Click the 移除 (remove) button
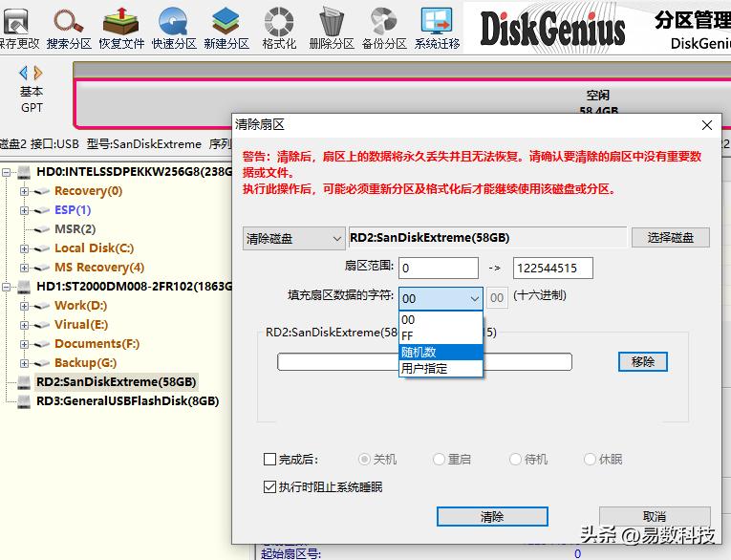 click(643, 362)
